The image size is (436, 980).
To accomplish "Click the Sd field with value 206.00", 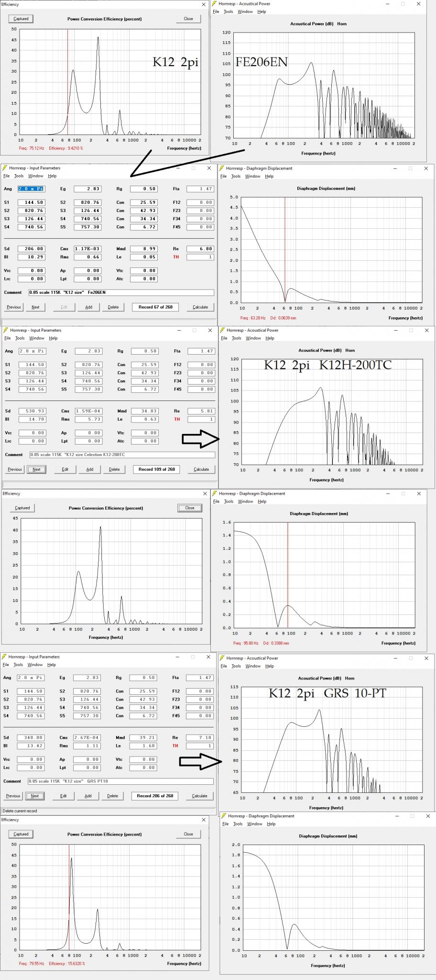I will coord(32,248).
